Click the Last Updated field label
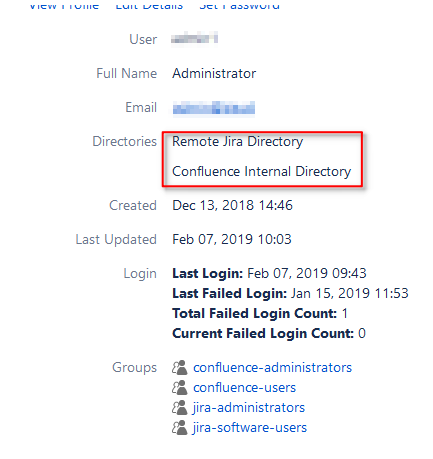The height and width of the screenshot is (459, 433). (x=116, y=239)
